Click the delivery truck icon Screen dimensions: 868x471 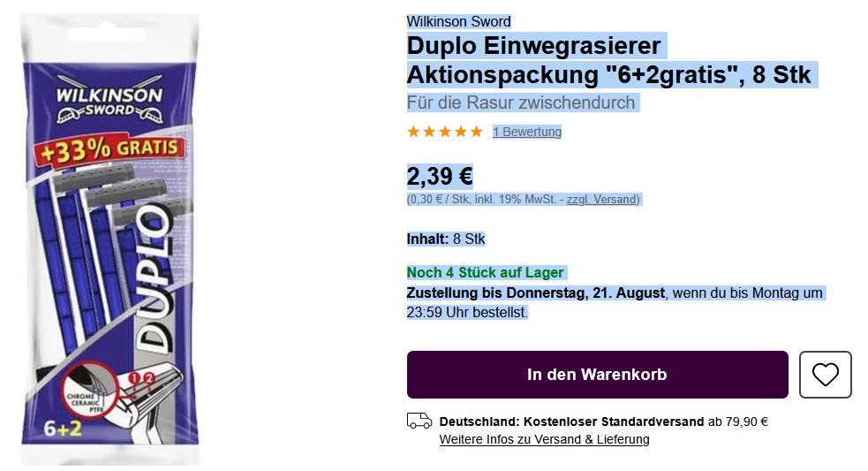(x=419, y=422)
